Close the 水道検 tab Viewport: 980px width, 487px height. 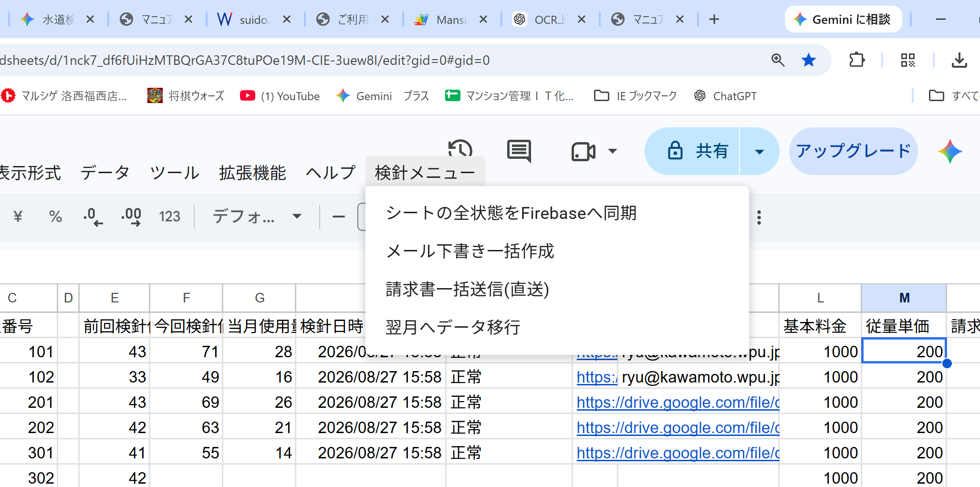(90, 20)
